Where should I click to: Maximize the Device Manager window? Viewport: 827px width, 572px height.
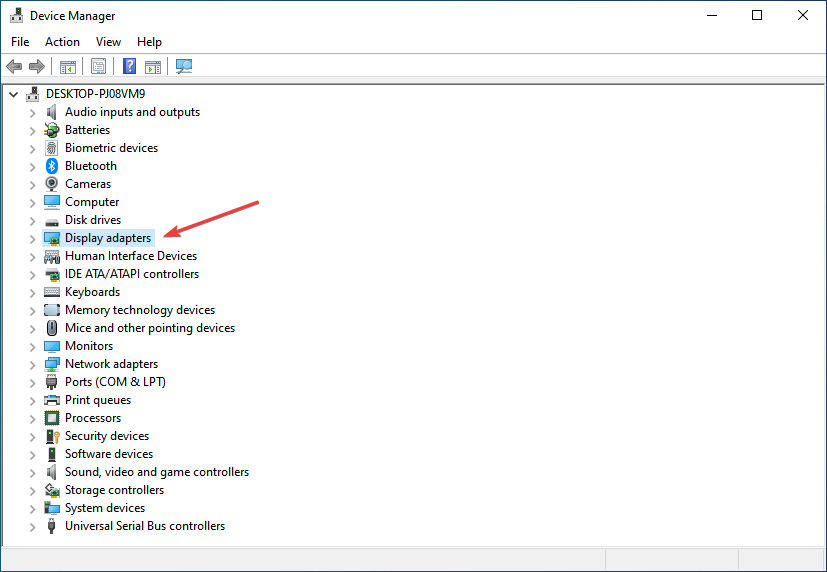pyautogui.click(x=757, y=15)
